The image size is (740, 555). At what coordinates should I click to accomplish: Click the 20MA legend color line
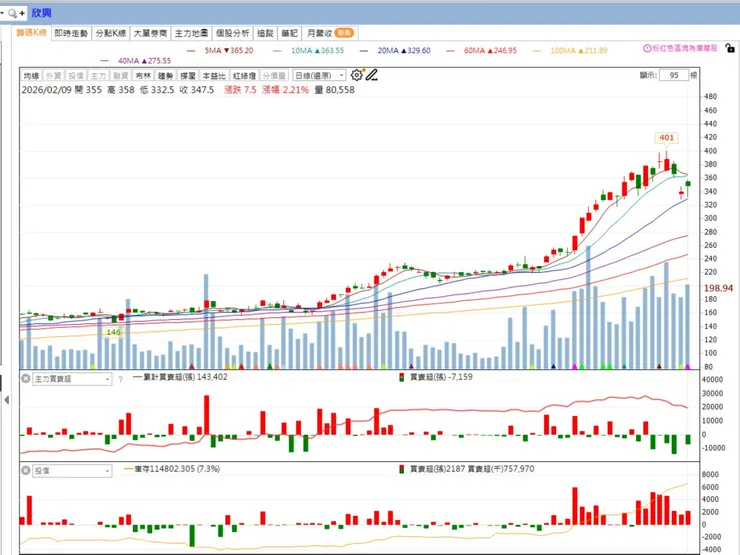coord(363,50)
